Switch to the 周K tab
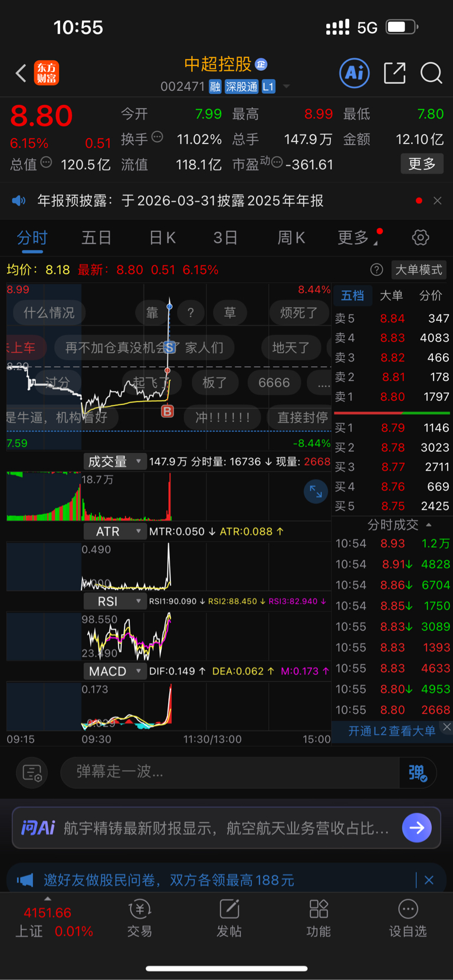Viewport: 453px width, 980px height. click(x=291, y=238)
